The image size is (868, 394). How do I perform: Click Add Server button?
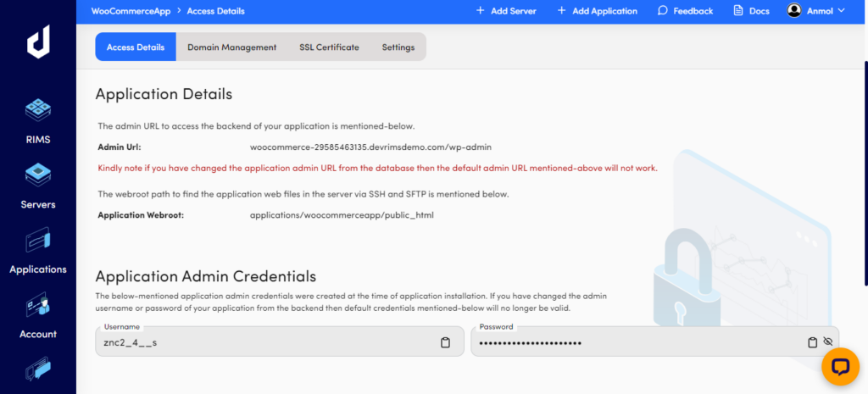[506, 11]
